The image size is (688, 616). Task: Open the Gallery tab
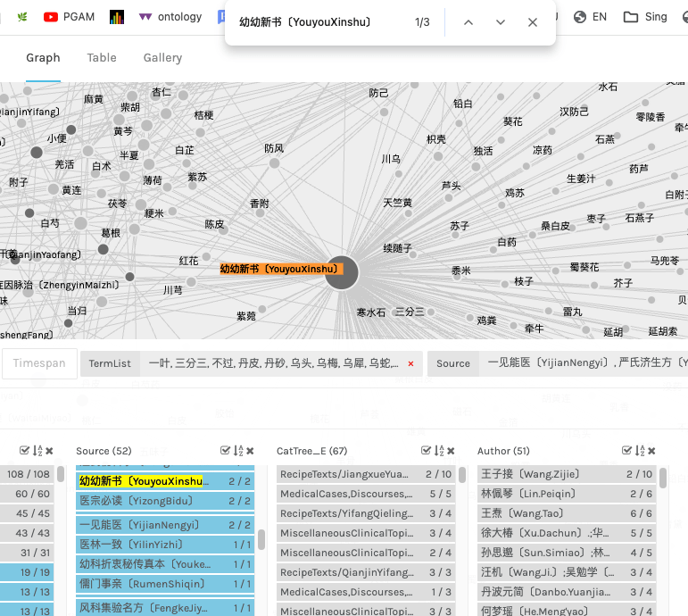pos(162,58)
